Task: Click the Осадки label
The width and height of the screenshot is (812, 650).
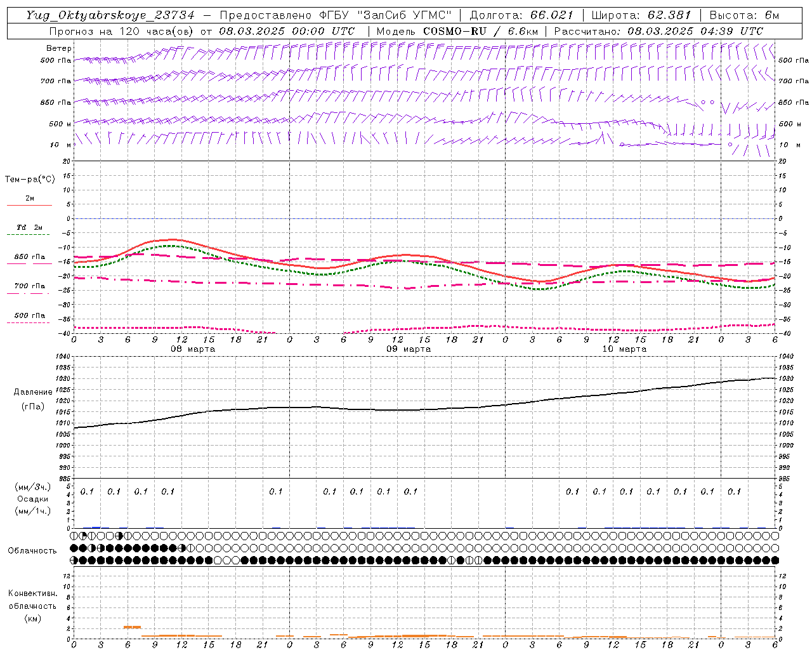Action: 33,499
